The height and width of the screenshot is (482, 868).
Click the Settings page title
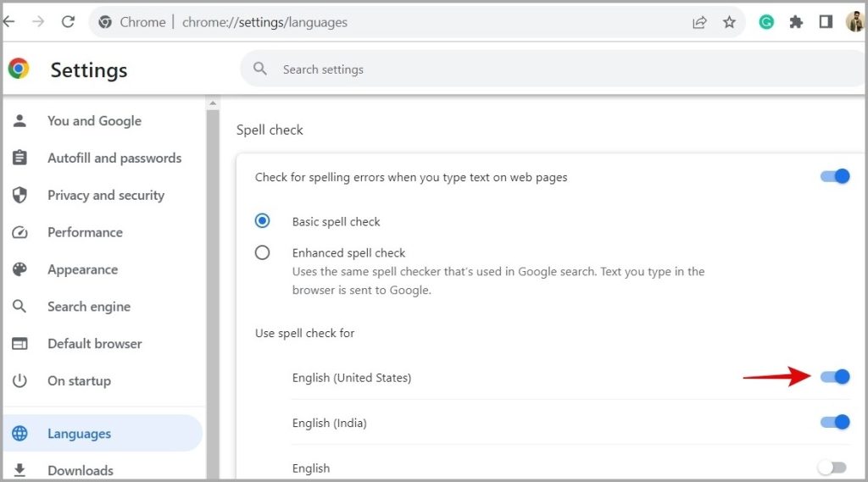(88, 70)
